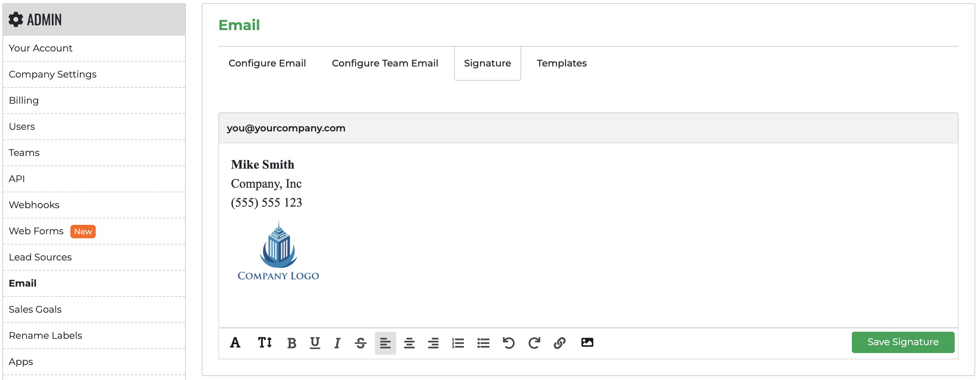The image size is (980, 380).
Task: Redo the last edit
Action: (x=534, y=343)
